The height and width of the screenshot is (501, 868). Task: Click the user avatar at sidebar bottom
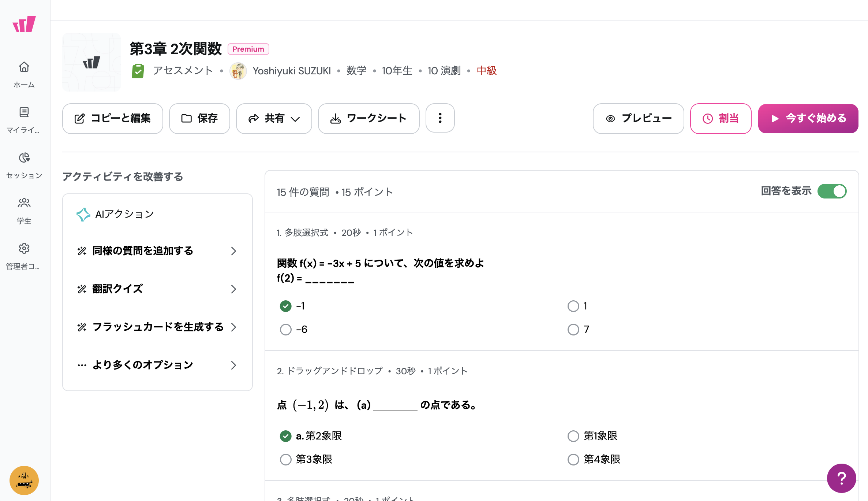pos(24,480)
